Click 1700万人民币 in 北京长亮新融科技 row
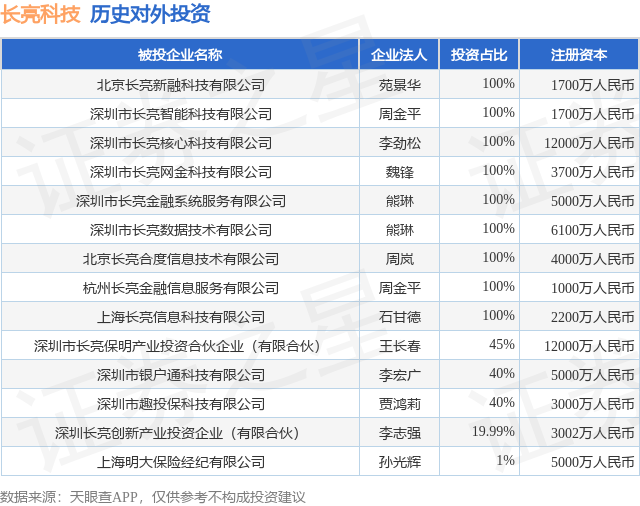The width and height of the screenshot is (640, 506). [x=592, y=85]
